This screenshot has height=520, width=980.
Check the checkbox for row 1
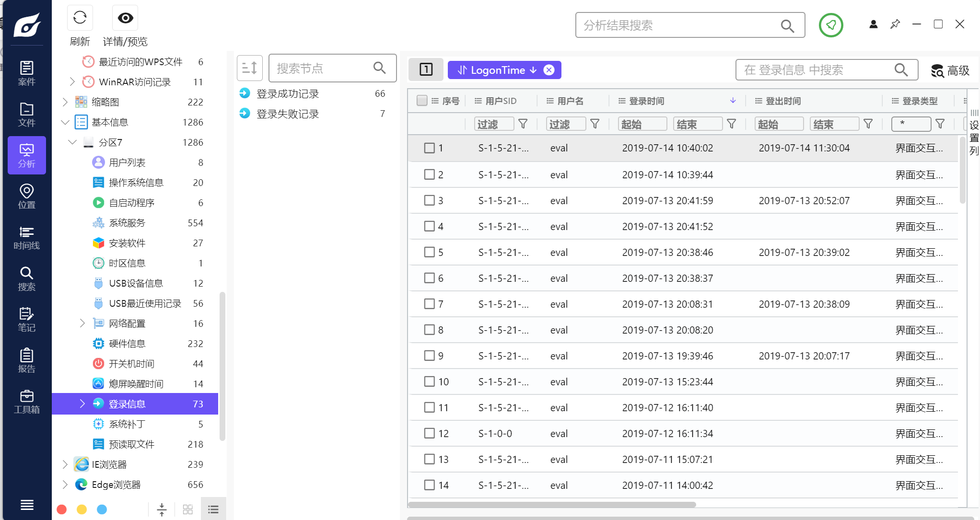[x=429, y=148]
